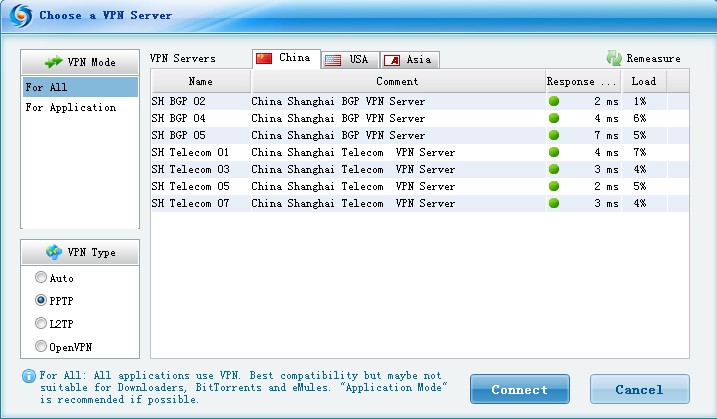The width and height of the screenshot is (717, 419).
Task: Choose the OpenVPN radio button
Action: 41,346
